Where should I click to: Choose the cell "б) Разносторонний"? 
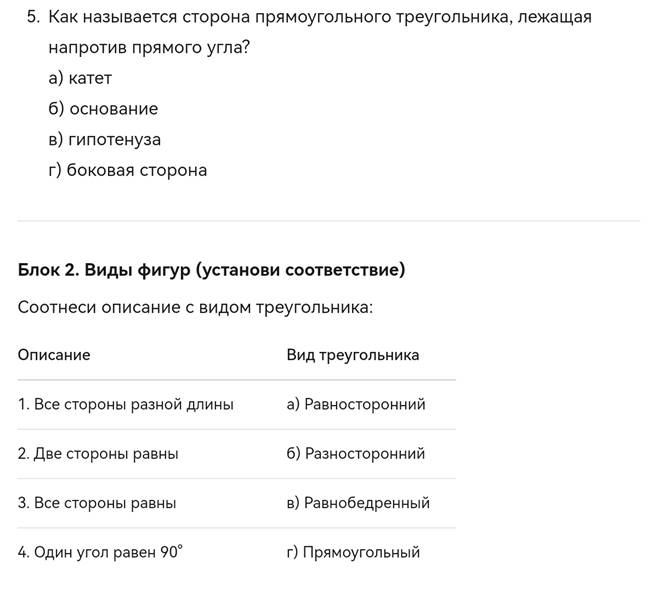click(356, 453)
